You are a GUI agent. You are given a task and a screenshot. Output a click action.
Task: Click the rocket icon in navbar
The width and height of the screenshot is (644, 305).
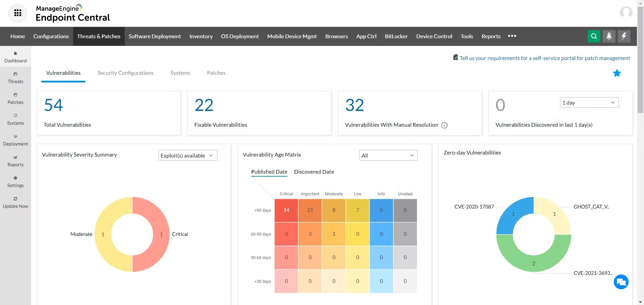point(609,36)
